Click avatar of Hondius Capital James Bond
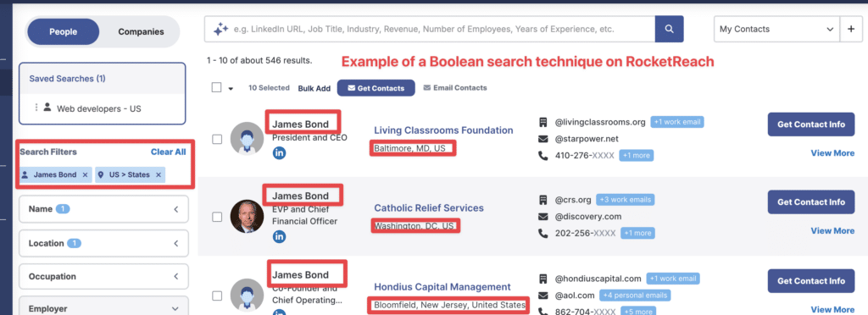 tap(247, 296)
